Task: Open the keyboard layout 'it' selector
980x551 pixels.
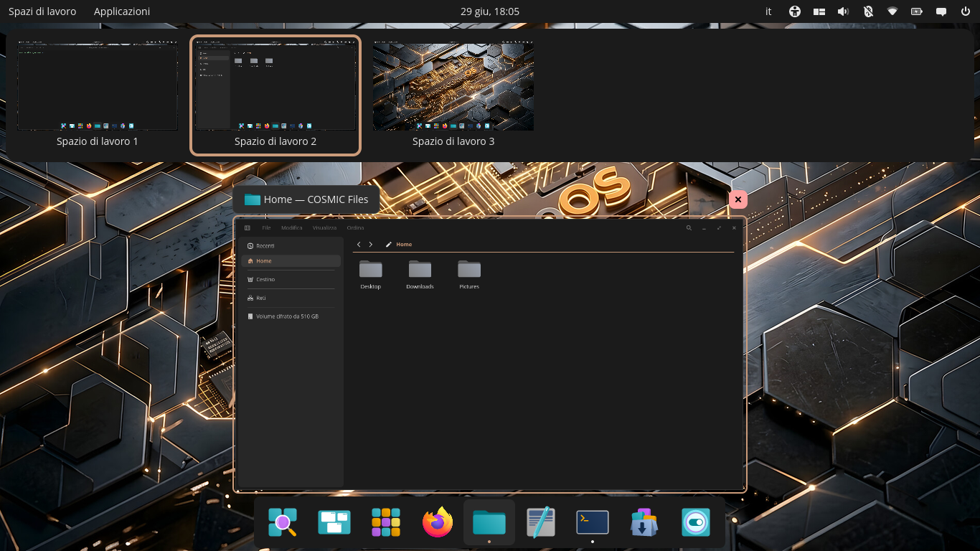Action: (768, 11)
